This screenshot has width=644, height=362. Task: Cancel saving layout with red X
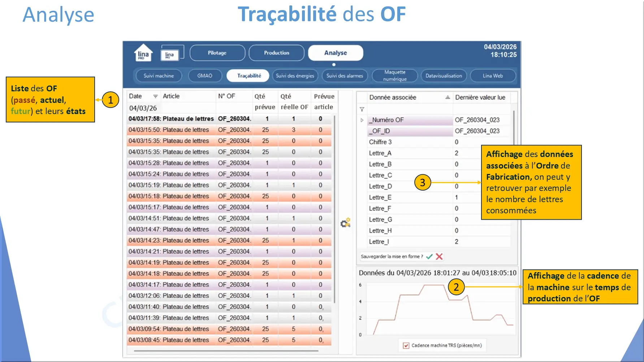click(439, 257)
